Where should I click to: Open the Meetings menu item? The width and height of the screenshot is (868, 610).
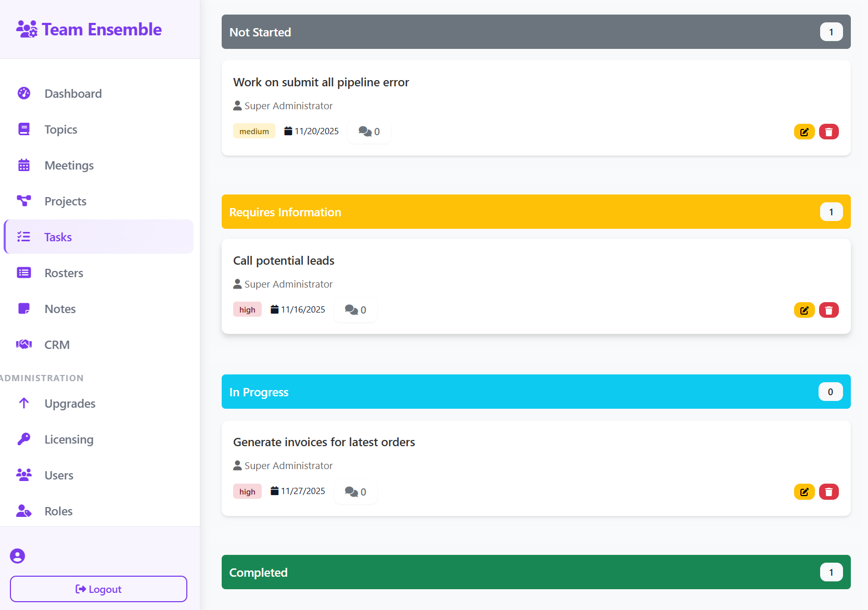(69, 165)
